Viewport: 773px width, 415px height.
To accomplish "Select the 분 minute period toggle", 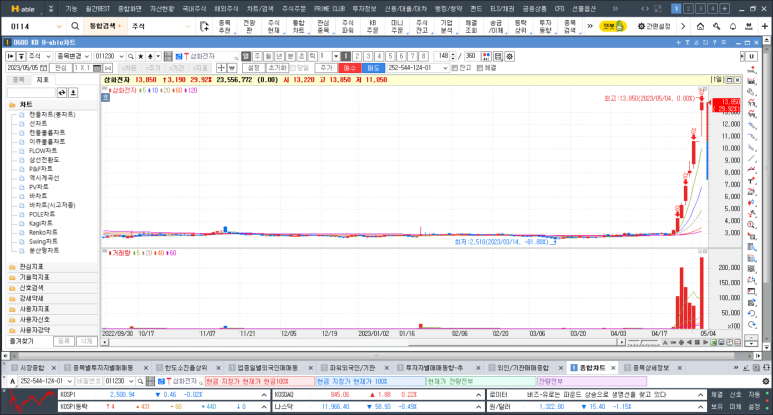I will (290, 56).
